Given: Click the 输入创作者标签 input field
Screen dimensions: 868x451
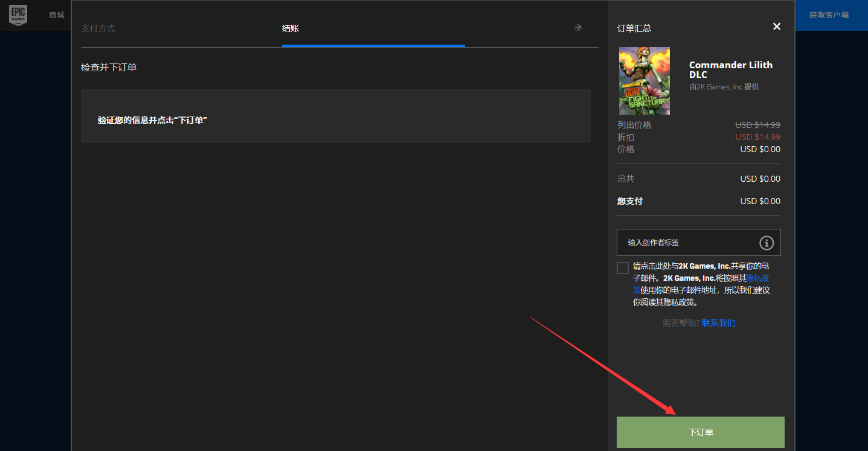Looking at the screenshot, I should (699, 243).
